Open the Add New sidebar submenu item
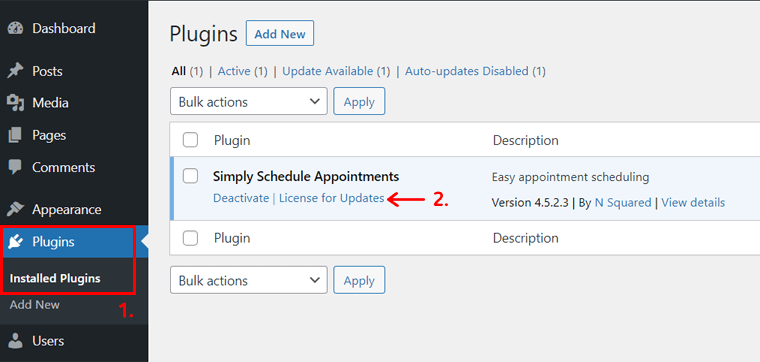Image resolution: width=760 pixels, height=362 pixels. tap(34, 305)
